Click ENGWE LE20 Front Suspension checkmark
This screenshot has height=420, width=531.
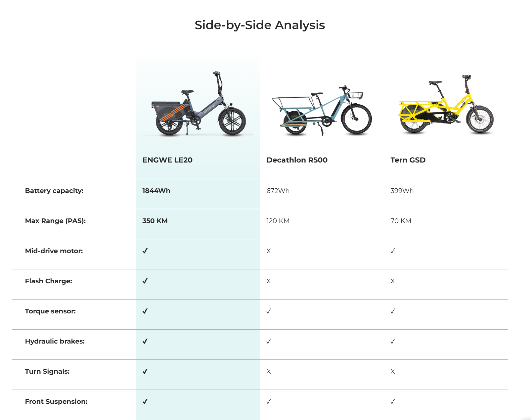[x=145, y=401]
